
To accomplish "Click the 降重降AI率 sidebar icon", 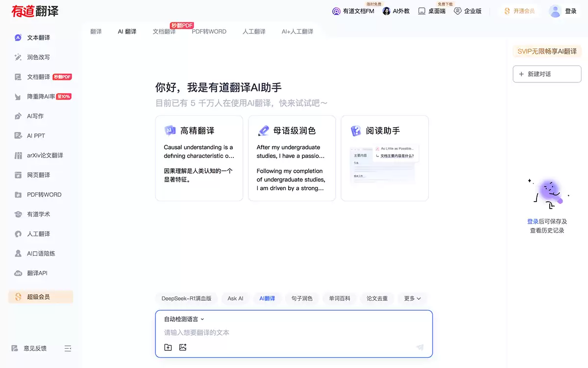I will point(18,97).
